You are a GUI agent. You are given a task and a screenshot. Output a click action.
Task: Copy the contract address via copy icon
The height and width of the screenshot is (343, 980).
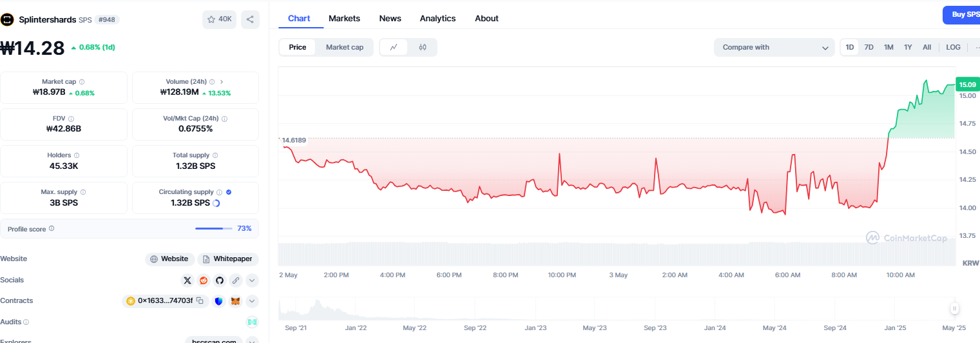pyautogui.click(x=200, y=301)
